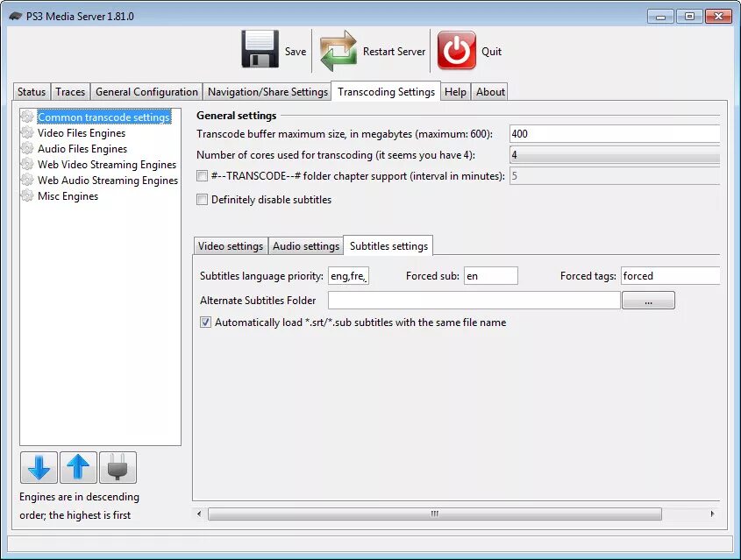Open the number of cores dropdown

tap(615, 155)
